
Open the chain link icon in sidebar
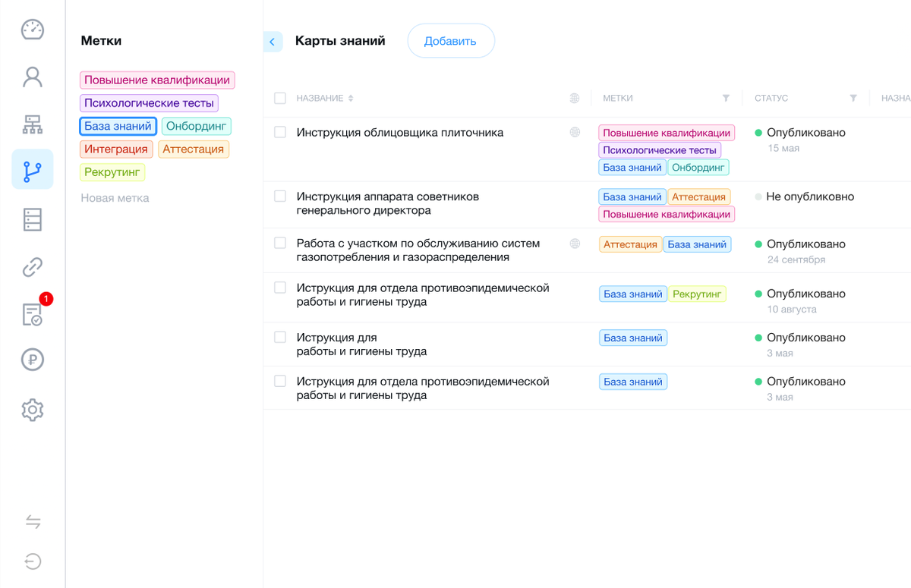(33, 266)
